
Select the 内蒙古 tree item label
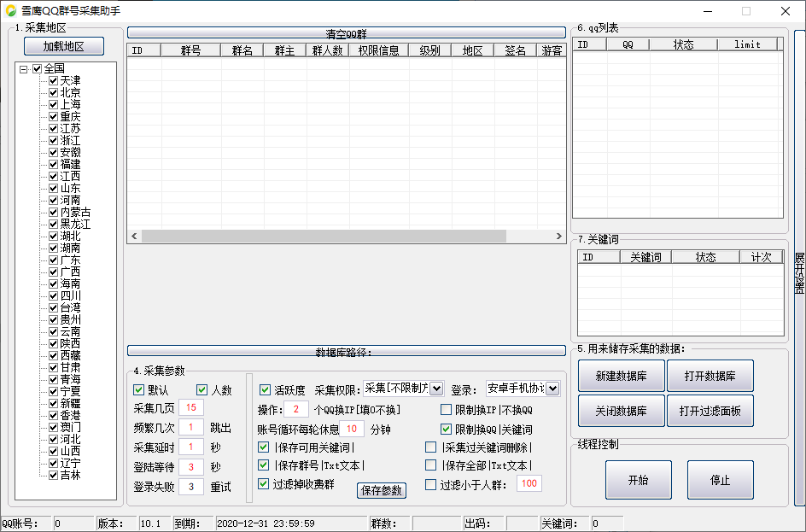pos(75,213)
